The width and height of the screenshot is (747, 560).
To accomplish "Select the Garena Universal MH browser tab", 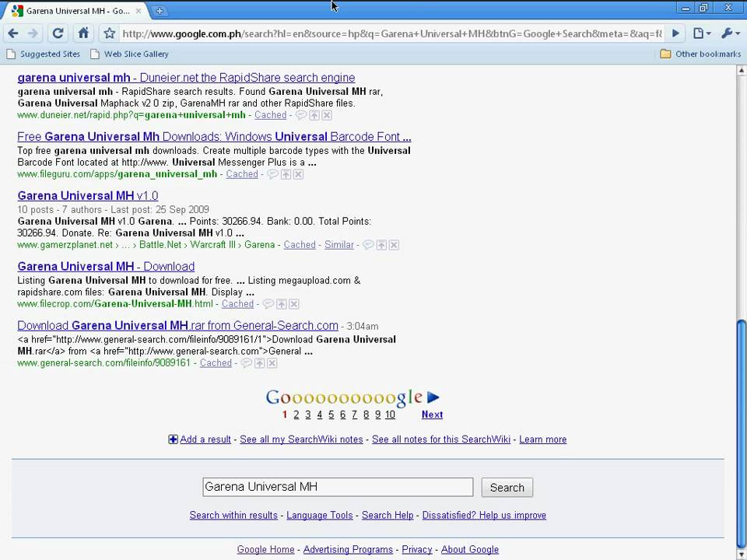I will 77,10.
